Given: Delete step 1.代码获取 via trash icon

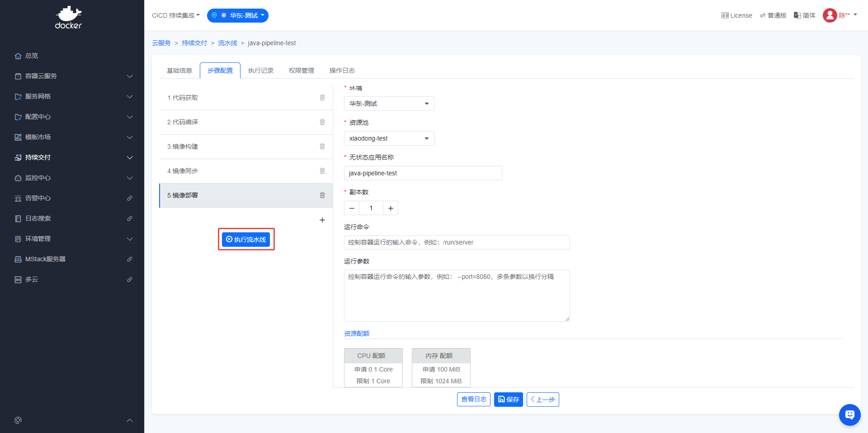Looking at the screenshot, I should [322, 98].
